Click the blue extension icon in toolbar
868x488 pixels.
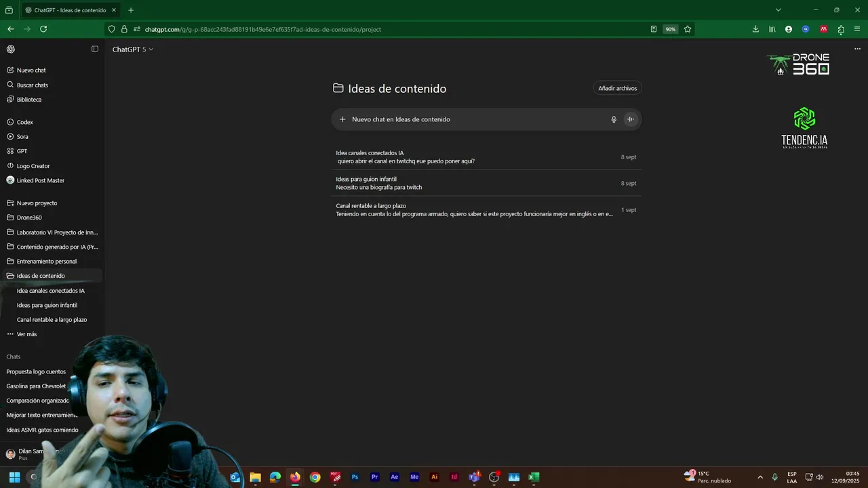click(x=806, y=29)
